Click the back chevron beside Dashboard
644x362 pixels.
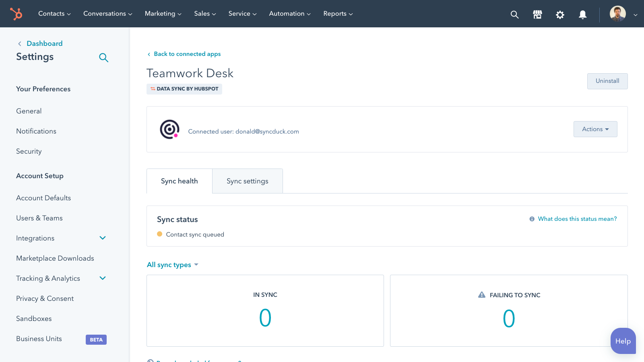pos(19,43)
